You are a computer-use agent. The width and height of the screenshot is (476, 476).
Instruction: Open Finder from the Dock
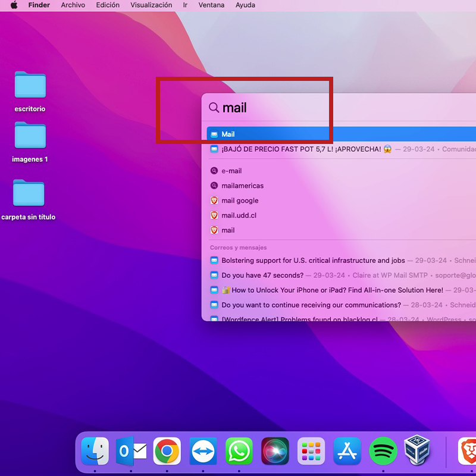point(95,451)
